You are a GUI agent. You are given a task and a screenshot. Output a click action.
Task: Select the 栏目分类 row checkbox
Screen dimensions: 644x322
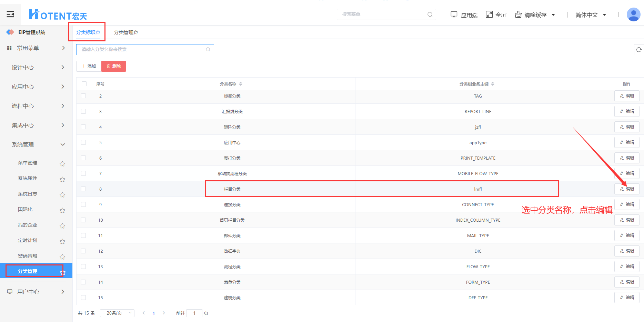pyautogui.click(x=83, y=189)
